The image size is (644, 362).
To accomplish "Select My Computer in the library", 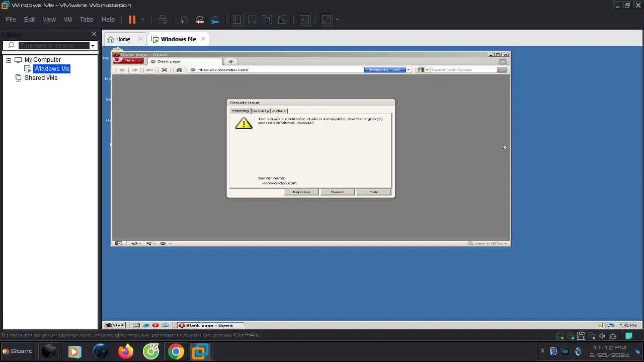I will [x=43, y=60].
